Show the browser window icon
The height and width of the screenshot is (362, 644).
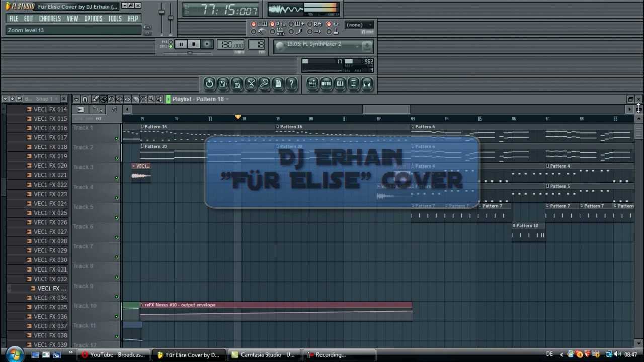pyautogui.click(x=353, y=84)
